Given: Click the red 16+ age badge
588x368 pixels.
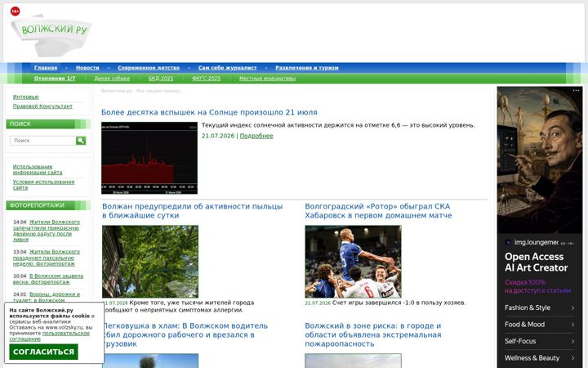Looking at the screenshot, I should tap(15, 11).
